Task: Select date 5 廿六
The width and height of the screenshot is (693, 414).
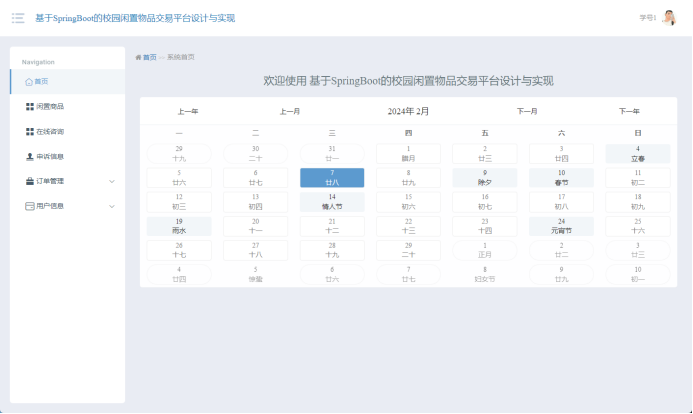Action: [179, 178]
